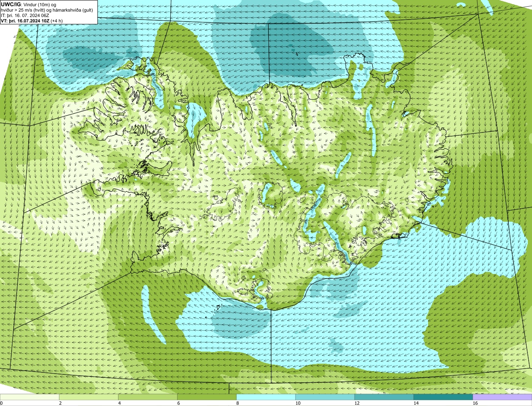Click the 8–10 m/s pale cyan legend swatch
The width and height of the screenshot is (532, 406).
click(x=266, y=397)
